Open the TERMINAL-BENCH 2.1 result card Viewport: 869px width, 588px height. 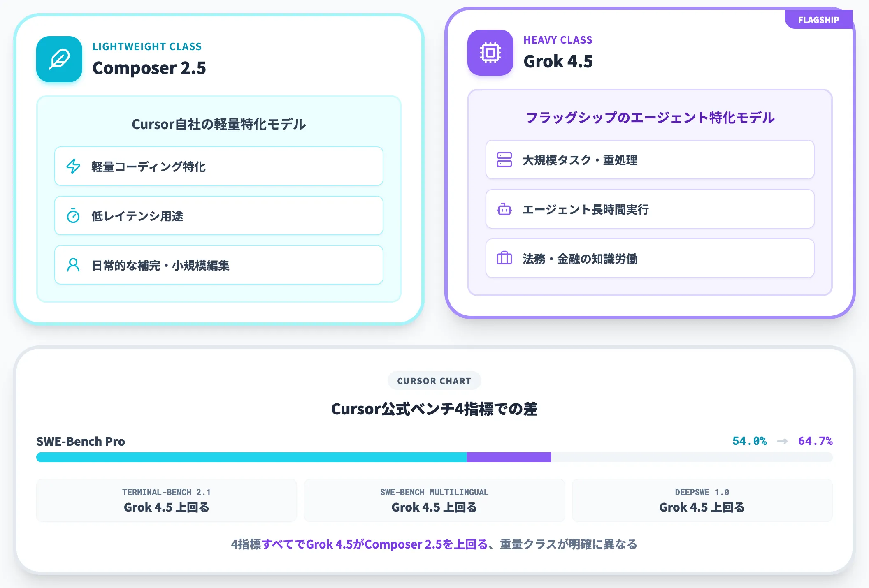click(x=167, y=500)
